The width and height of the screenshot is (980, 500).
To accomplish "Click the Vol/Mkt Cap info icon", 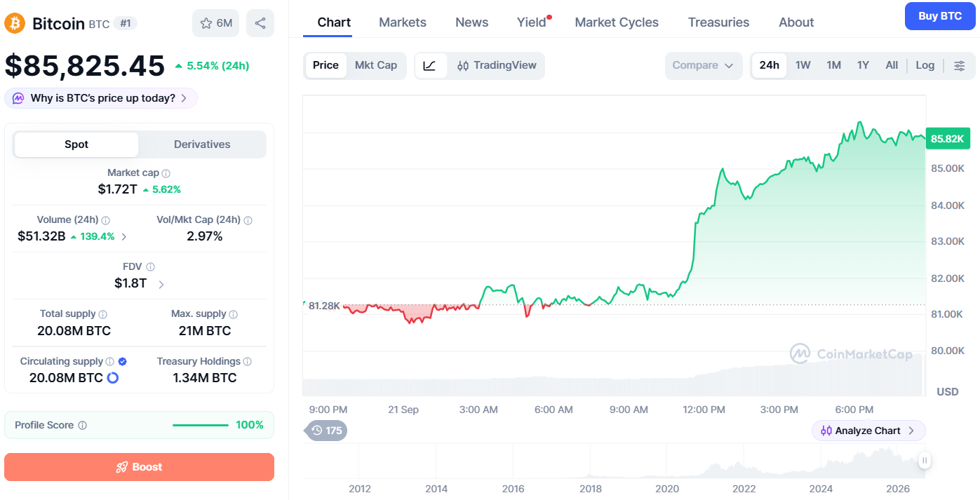I will click(248, 220).
